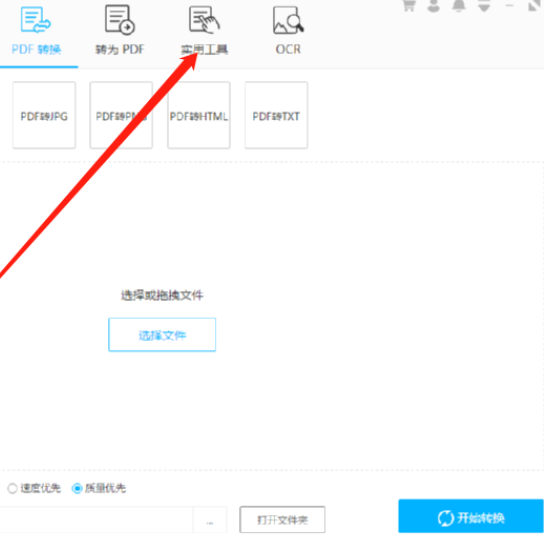544x548 pixels.
Task: Open the 实用工具 utilities icon
Action: pyautogui.click(x=204, y=20)
